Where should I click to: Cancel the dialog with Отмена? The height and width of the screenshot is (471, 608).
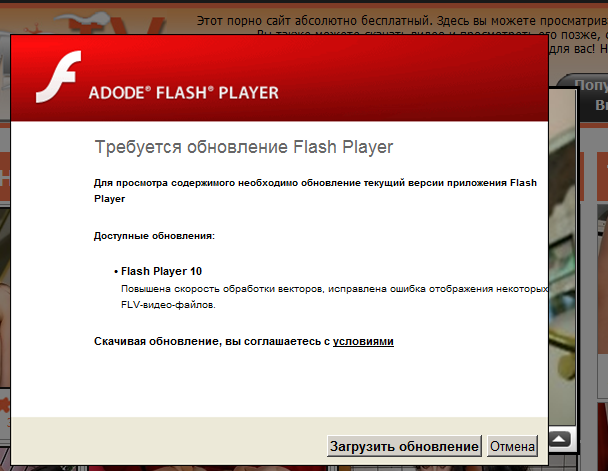tap(512, 446)
